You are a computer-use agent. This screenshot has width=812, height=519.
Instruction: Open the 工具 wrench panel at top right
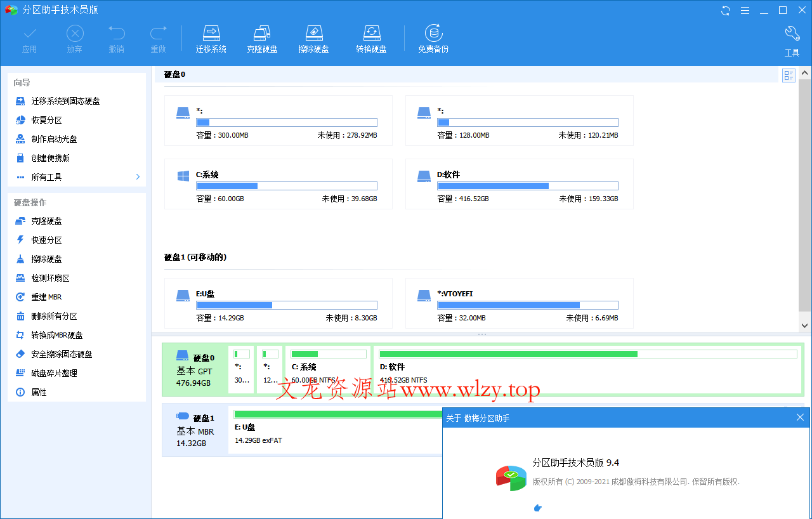[x=792, y=39]
